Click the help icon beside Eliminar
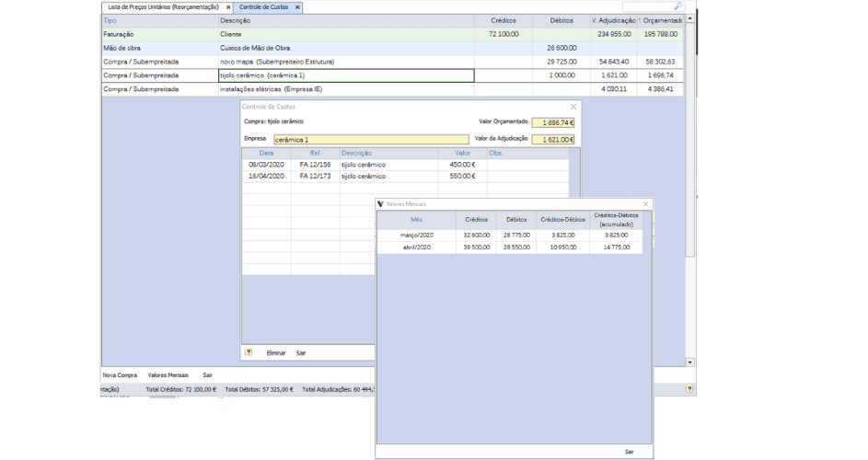The width and height of the screenshot is (868, 460). coord(249,352)
